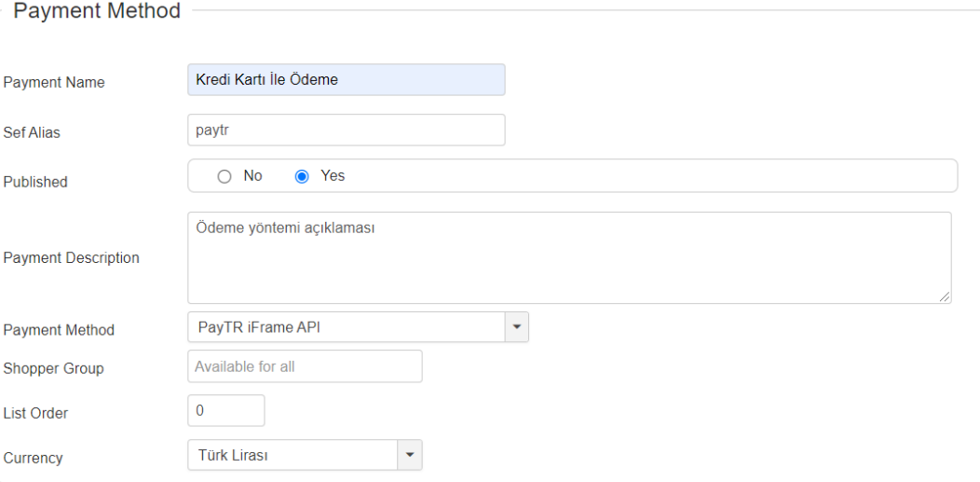Select the No radio button for Published
Viewport: 980px width, 482px height.
click(224, 176)
